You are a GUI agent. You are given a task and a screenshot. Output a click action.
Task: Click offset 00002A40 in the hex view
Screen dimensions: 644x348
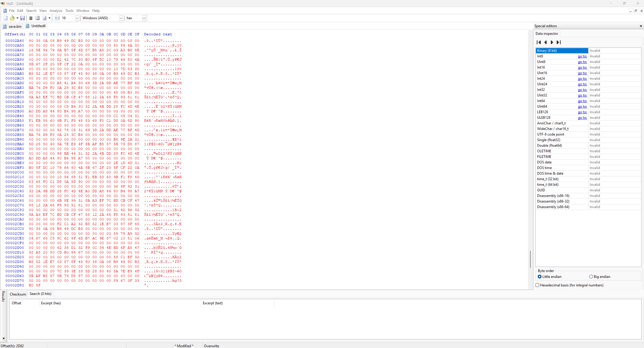(15, 41)
